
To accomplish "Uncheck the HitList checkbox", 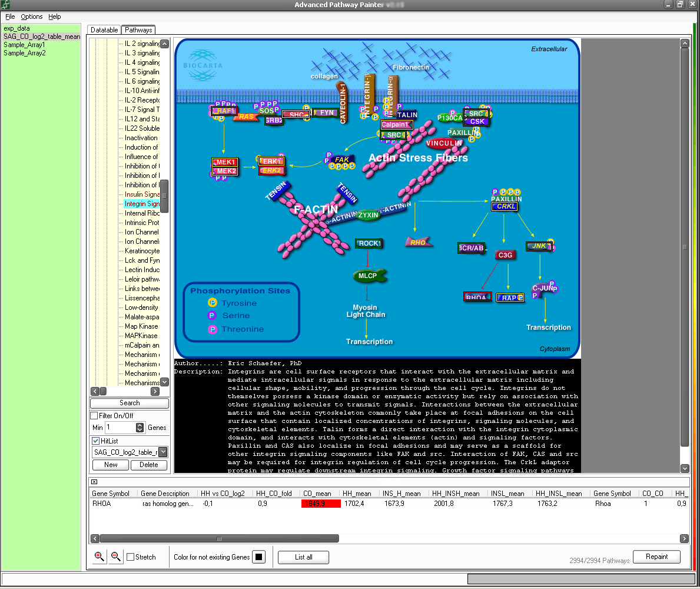I will click(95, 441).
